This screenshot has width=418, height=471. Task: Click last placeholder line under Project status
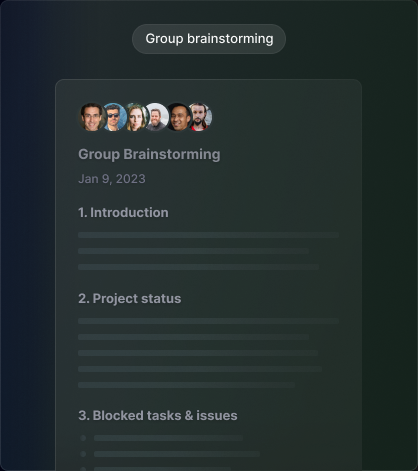click(186, 385)
